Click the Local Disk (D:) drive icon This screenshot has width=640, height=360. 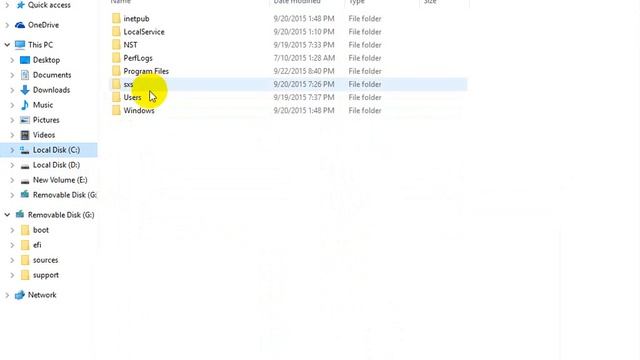[x=25, y=165]
